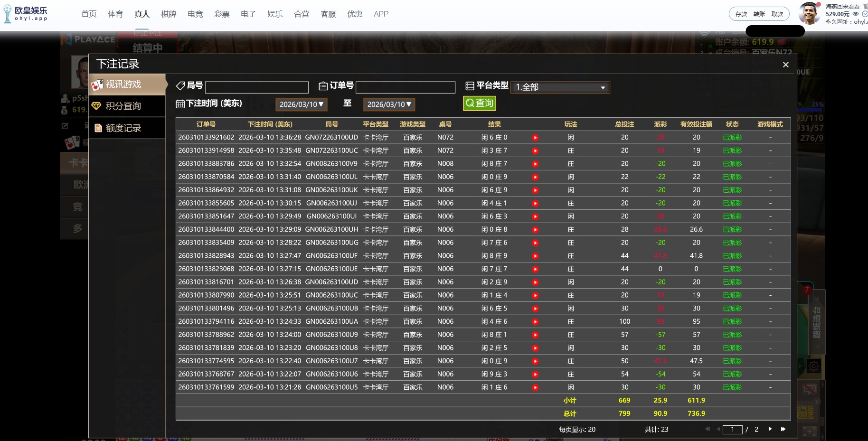Click the 局号 input field
This screenshot has width=868, height=441.
pyautogui.click(x=257, y=87)
